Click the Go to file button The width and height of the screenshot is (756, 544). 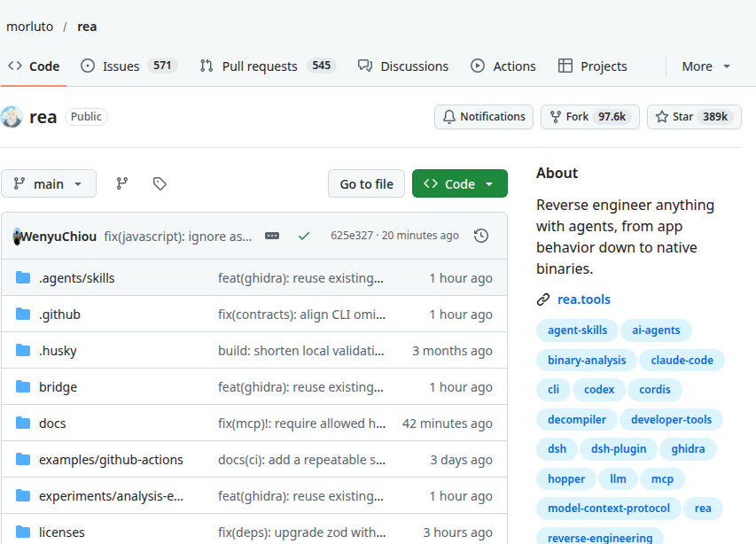click(366, 183)
